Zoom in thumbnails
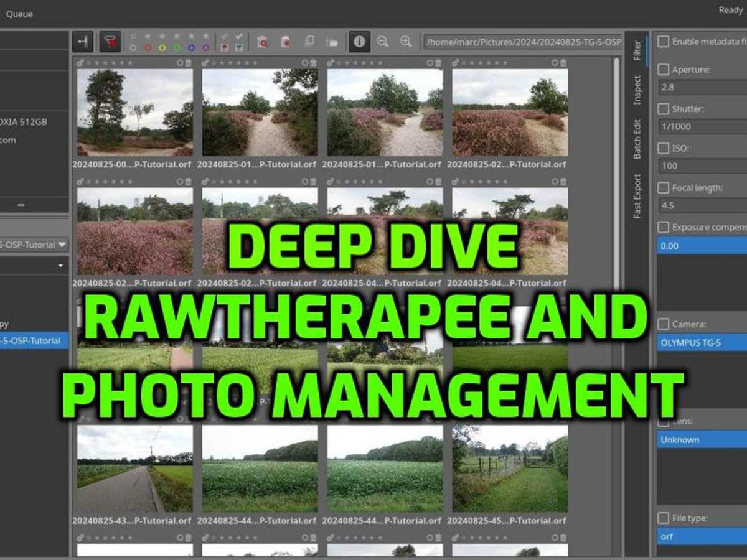The height and width of the screenshot is (560, 747). point(406,42)
